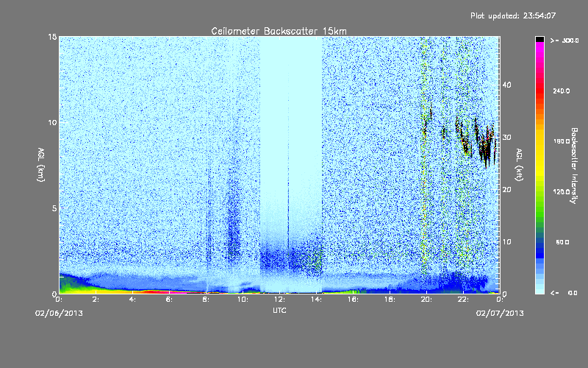
Task: Click the AGL (kft) right axis label
Action: pos(519,164)
